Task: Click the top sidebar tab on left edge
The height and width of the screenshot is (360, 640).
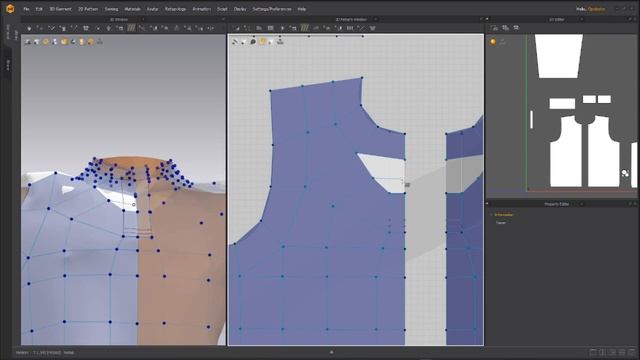Action: [8, 32]
